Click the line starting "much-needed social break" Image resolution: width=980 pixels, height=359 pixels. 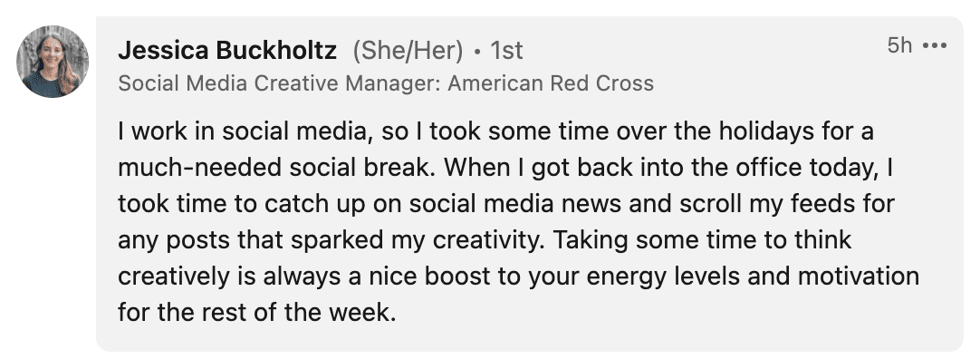pyautogui.click(x=506, y=169)
